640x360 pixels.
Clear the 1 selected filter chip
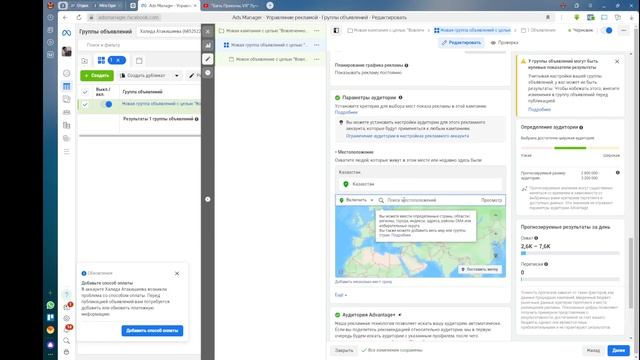pyautogui.click(x=118, y=60)
